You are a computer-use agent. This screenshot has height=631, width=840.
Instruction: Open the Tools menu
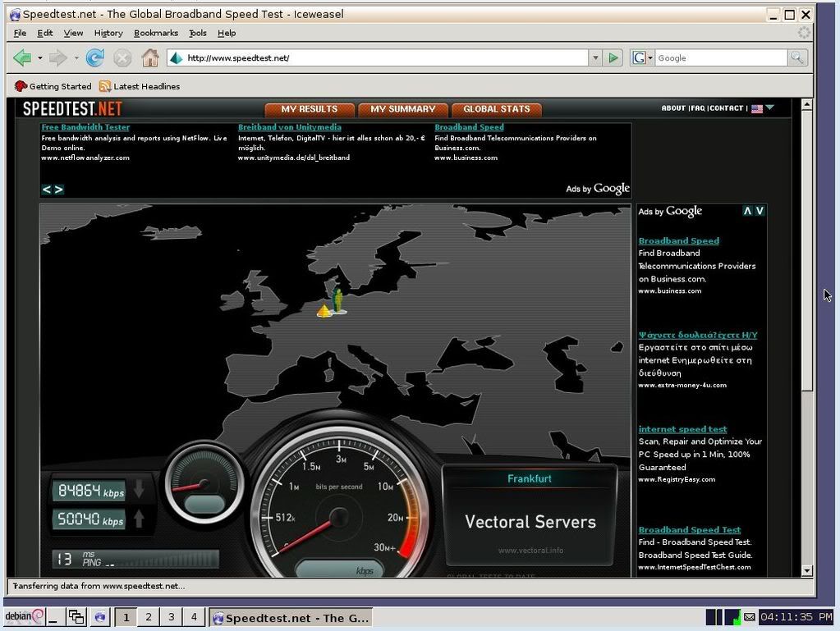pos(198,33)
